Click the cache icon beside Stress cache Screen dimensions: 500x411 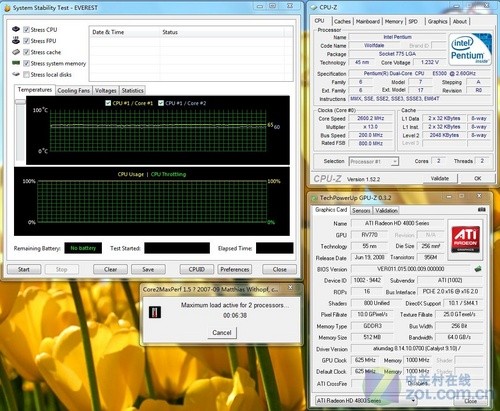[x=16, y=52]
